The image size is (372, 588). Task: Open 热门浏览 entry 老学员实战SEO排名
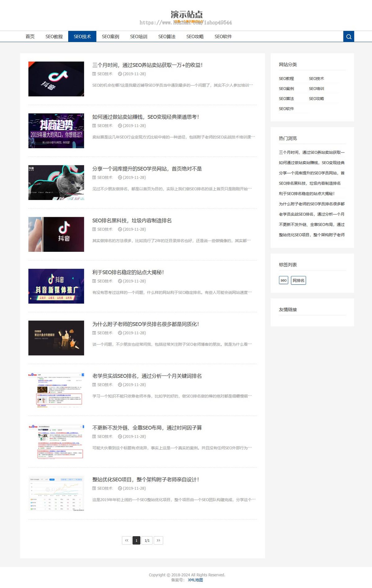tap(312, 214)
